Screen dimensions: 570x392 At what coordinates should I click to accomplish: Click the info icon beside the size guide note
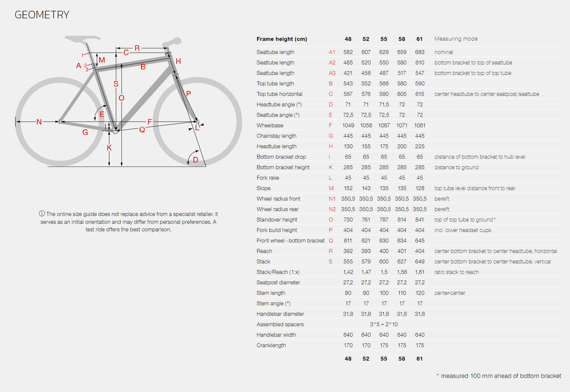click(42, 213)
